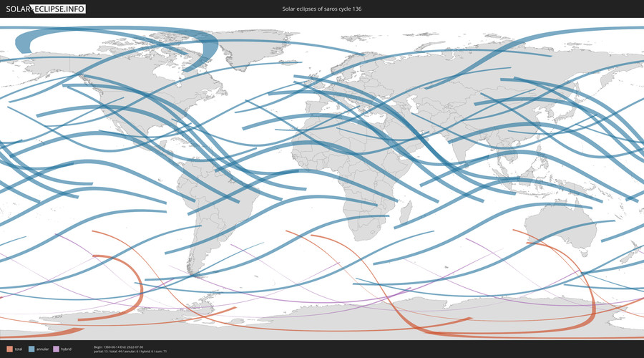This screenshot has height=358, width=644.
Task: Click the orange total eclipse legend swatch
Action: pyautogui.click(x=10, y=349)
